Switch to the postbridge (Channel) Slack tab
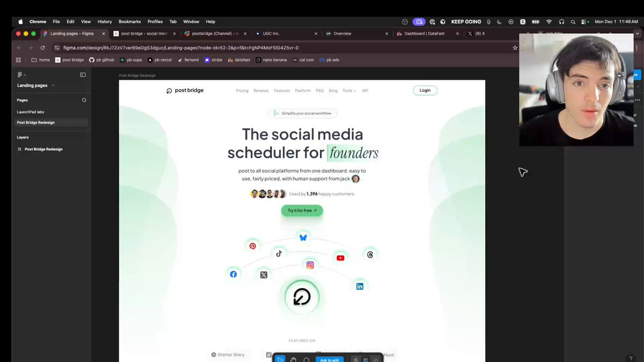 coord(215,33)
